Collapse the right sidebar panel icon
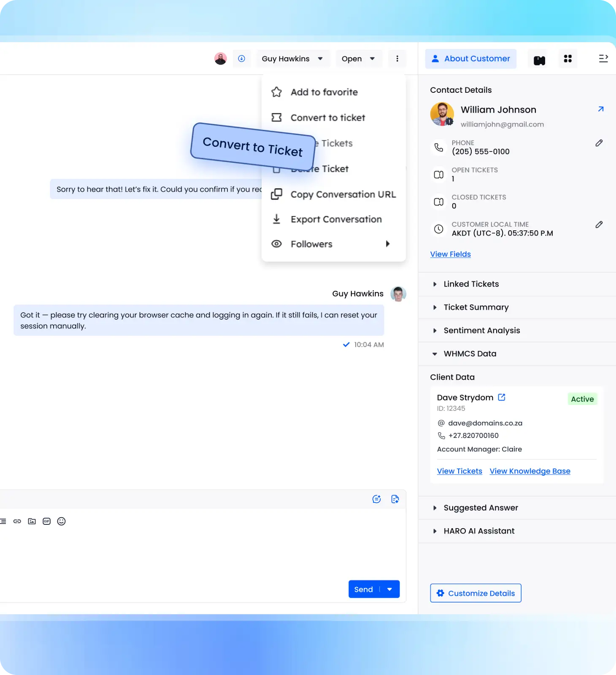Image resolution: width=616 pixels, height=675 pixels. tap(603, 59)
